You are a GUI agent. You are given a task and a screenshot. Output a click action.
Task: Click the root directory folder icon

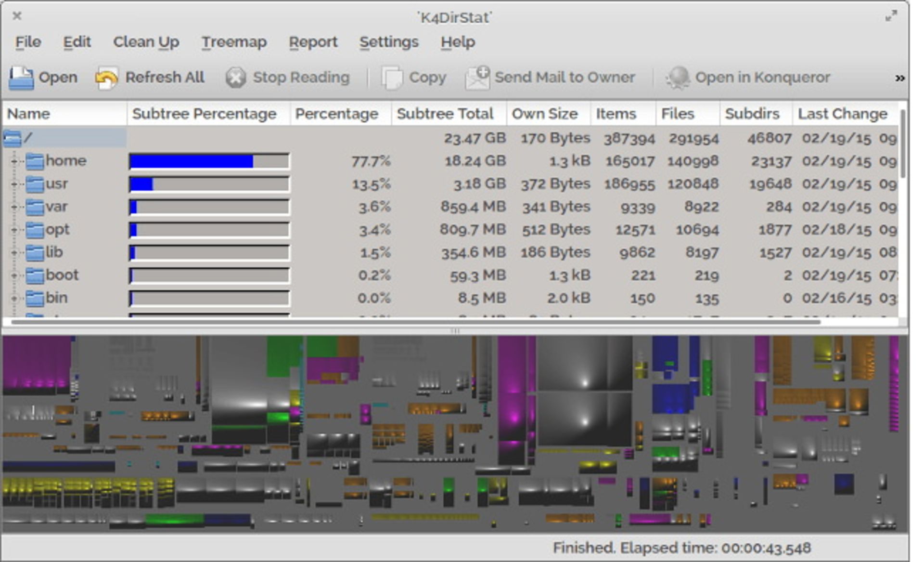(12, 139)
